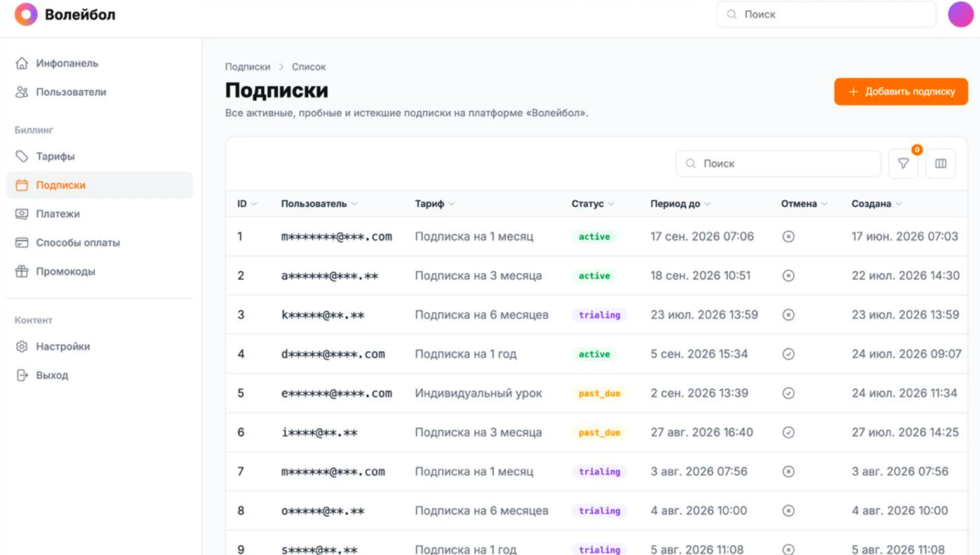Click date 27 авг. 2026 16:40
The width and height of the screenshot is (980, 555).
[702, 432]
